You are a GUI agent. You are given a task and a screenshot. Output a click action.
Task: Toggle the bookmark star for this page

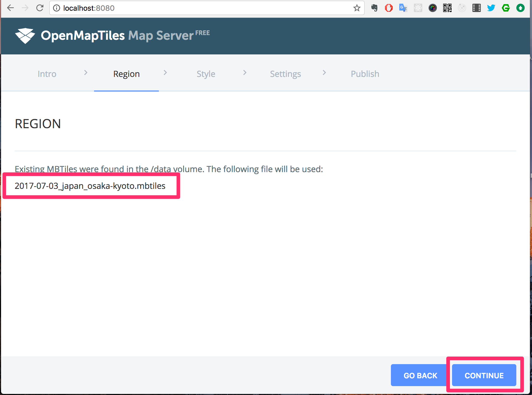pos(357,8)
